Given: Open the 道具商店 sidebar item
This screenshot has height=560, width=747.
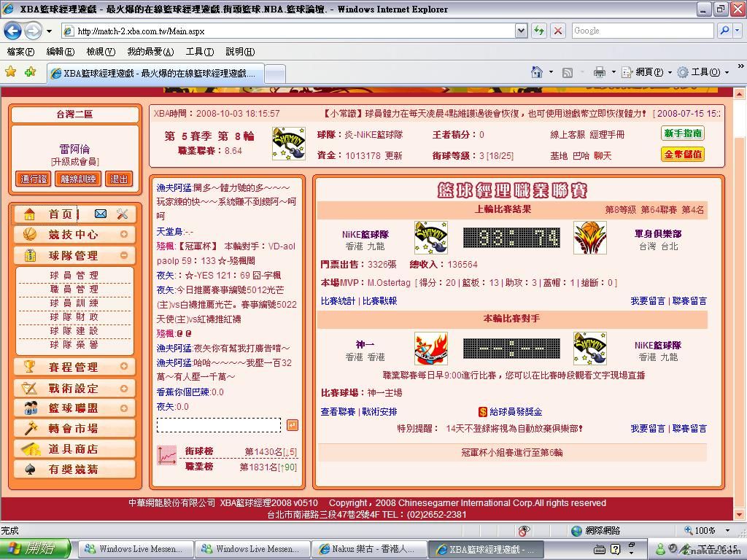Looking at the screenshot, I should pos(75,449).
